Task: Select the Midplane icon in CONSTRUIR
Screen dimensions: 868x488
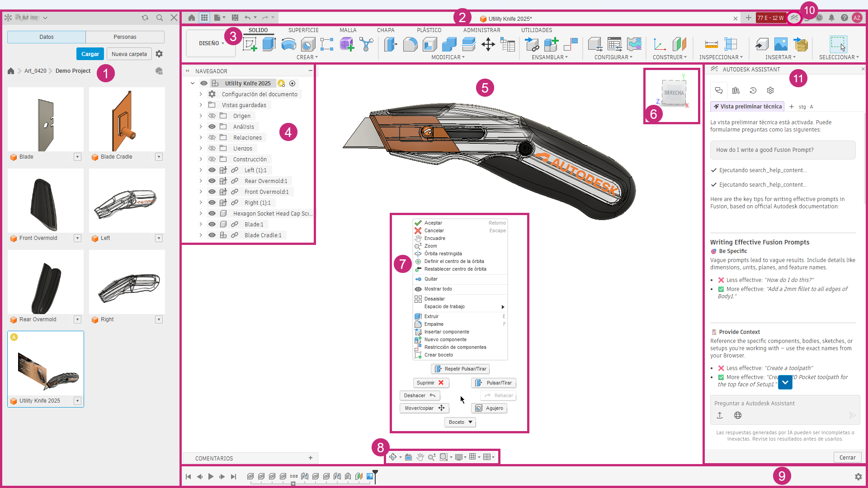Action: tap(679, 44)
